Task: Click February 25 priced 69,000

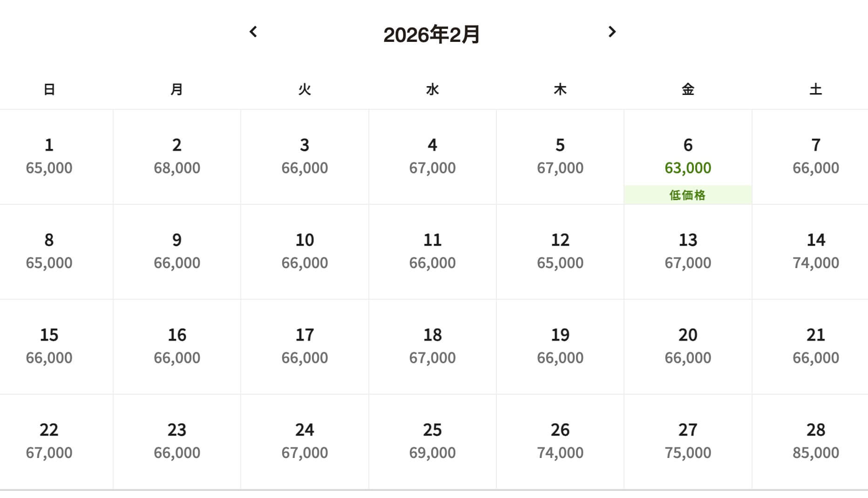Action: coord(433,440)
